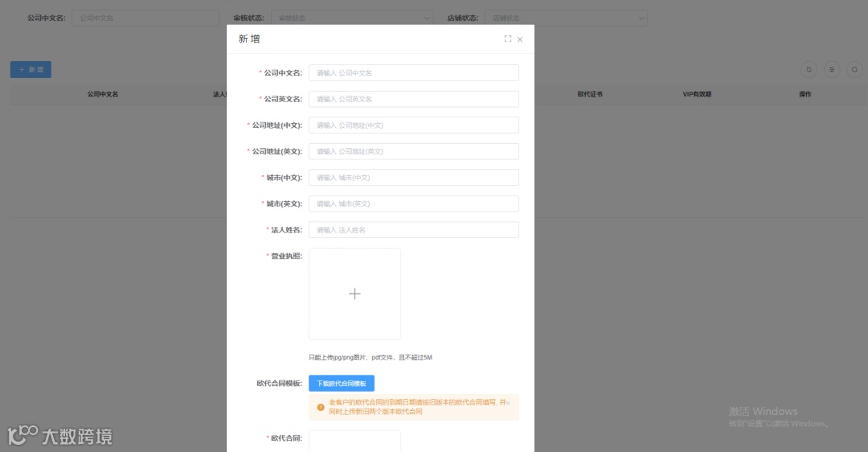Image resolution: width=868 pixels, height=452 pixels.
Task: Click the 欧代合同模板 label
Action: pos(279,384)
